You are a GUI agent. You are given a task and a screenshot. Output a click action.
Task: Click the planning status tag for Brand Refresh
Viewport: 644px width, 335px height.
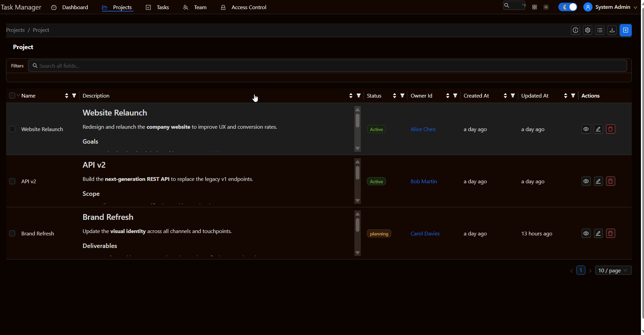pos(379,234)
